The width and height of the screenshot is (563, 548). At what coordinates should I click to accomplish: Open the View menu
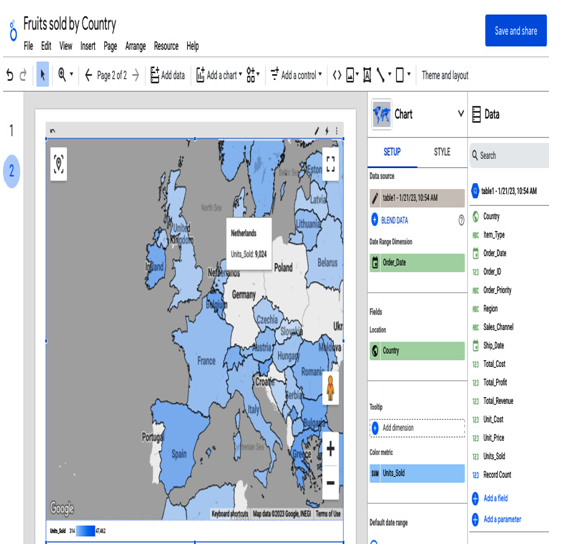[x=66, y=46]
